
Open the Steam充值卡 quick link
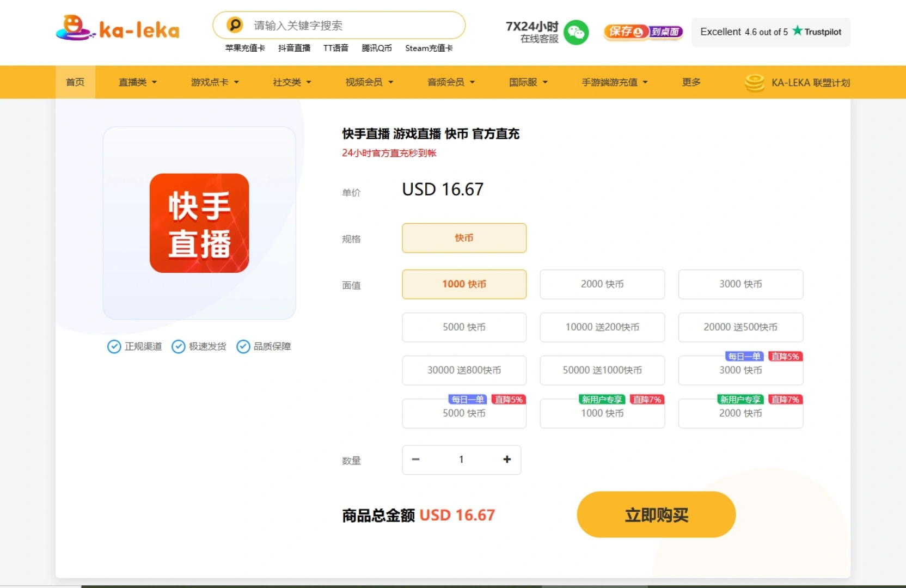[x=429, y=48]
